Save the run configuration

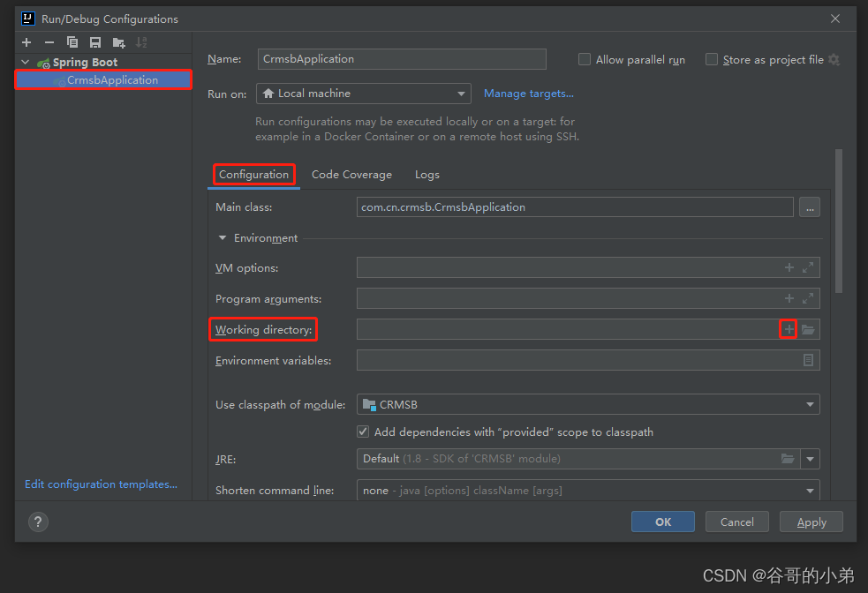95,41
